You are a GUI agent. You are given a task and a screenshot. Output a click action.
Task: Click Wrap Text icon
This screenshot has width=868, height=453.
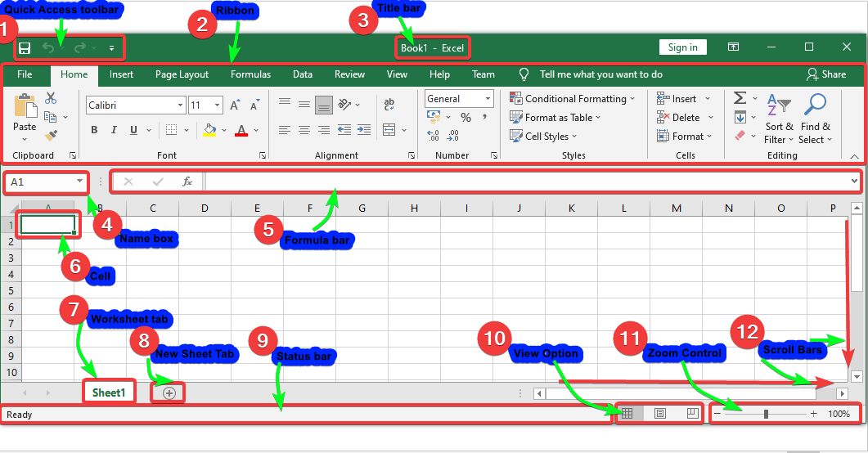tap(389, 104)
